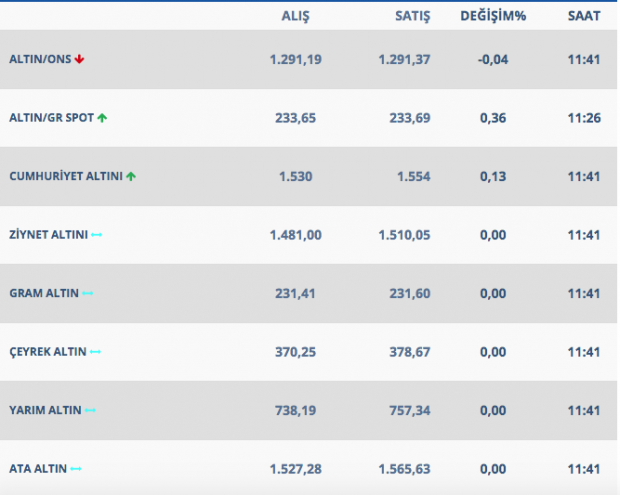Click the sideways arrow icon beside YARIM ALTIN
Viewport: 620px width, 495px height.
coord(91,410)
